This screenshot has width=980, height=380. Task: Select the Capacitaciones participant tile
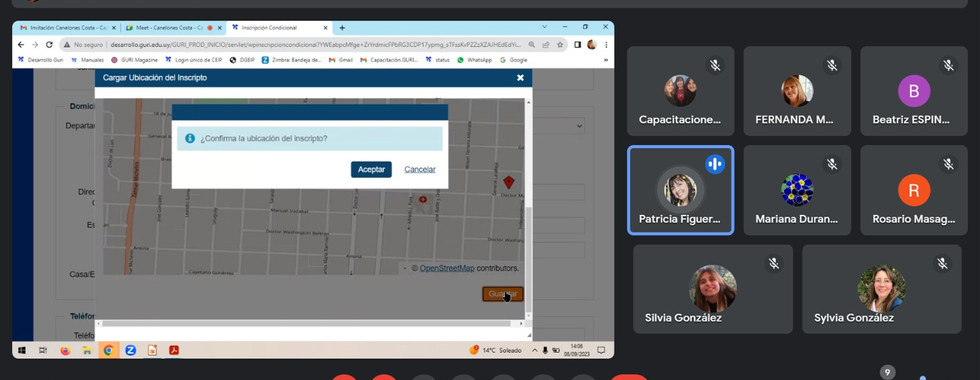[680, 91]
